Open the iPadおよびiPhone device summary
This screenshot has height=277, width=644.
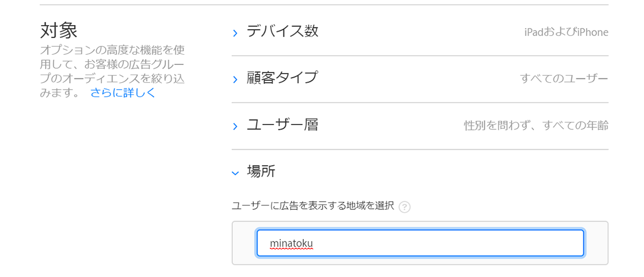pyautogui.click(x=566, y=32)
